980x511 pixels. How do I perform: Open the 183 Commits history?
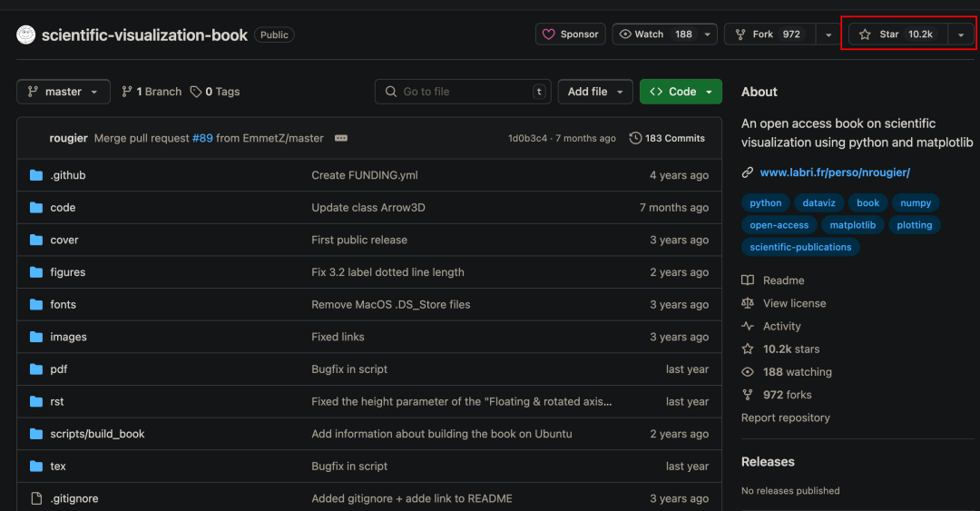point(667,138)
